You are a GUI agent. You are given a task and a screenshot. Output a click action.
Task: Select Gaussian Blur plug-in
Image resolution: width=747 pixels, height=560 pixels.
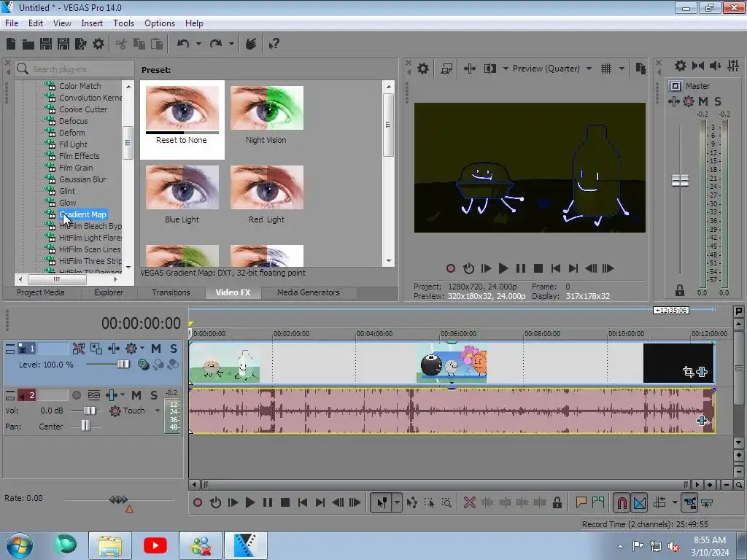coord(82,179)
